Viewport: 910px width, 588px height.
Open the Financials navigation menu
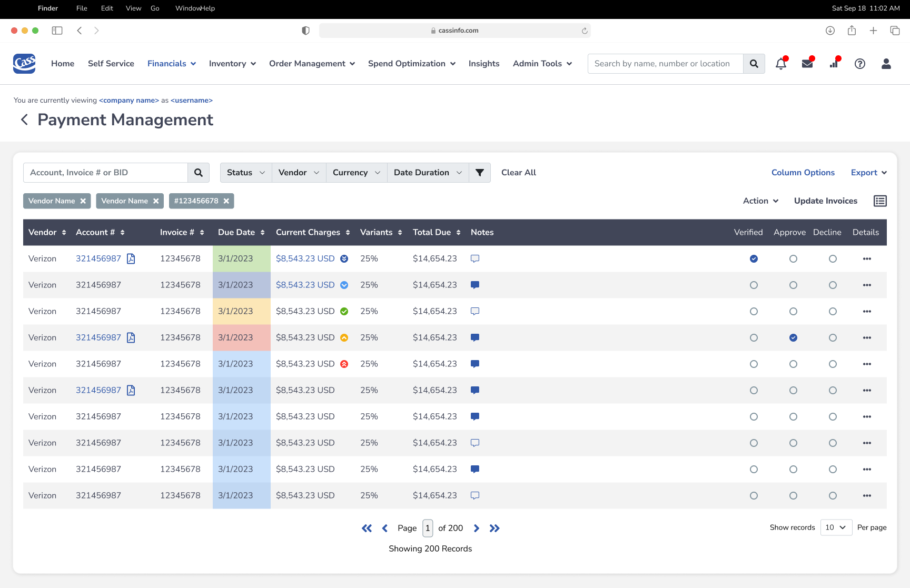tap(172, 64)
